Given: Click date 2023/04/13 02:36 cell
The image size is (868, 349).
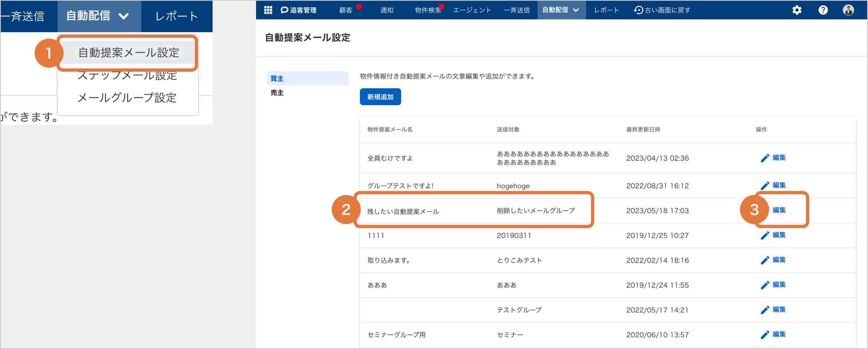Looking at the screenshot, I should (658, 158).
